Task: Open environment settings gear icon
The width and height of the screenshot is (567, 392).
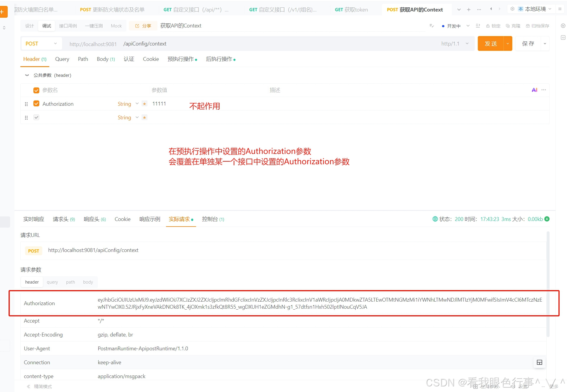Action: (x=512, y=9)
